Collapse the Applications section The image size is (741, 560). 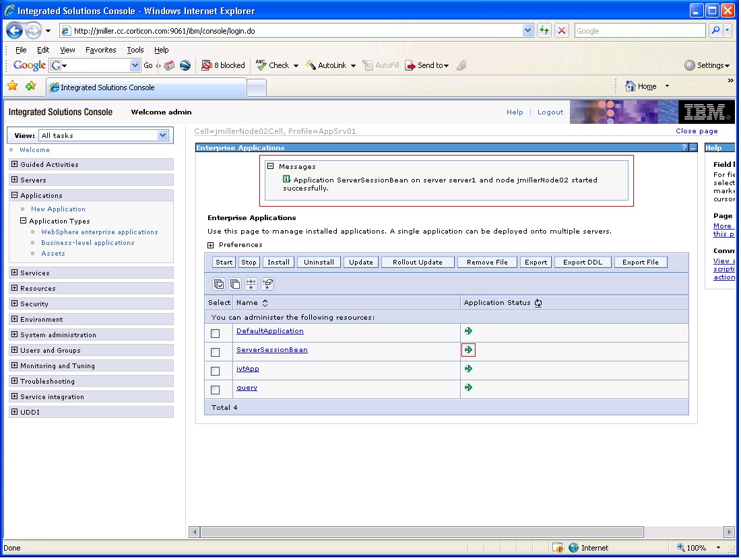coord(15,195)
